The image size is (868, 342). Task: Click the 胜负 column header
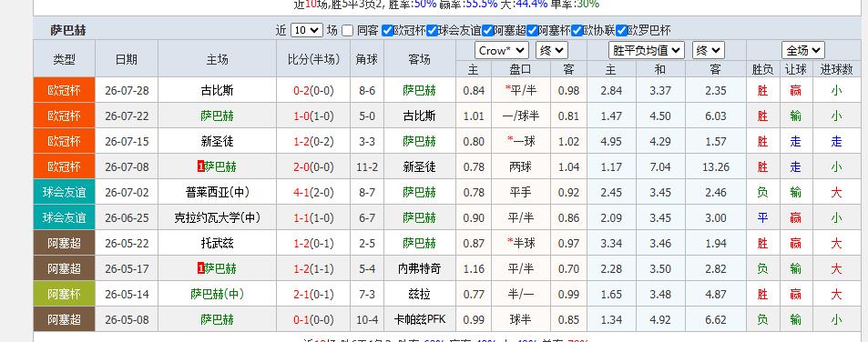(763, 70)
